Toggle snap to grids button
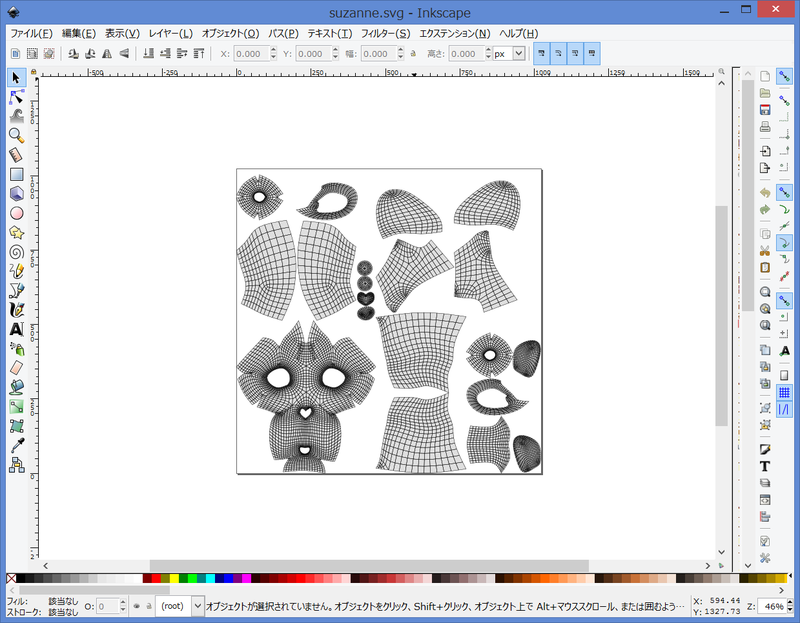Screen dimensions: 800x623 [784, 392]
